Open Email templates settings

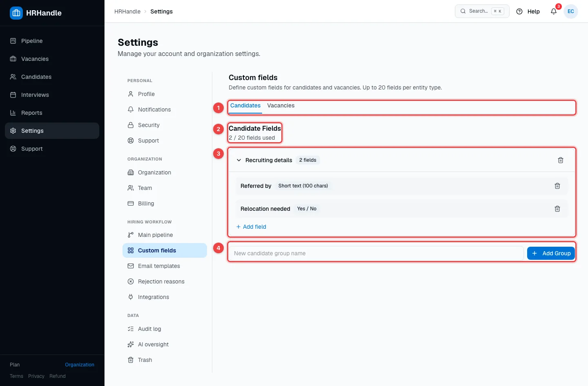point(165,266)
